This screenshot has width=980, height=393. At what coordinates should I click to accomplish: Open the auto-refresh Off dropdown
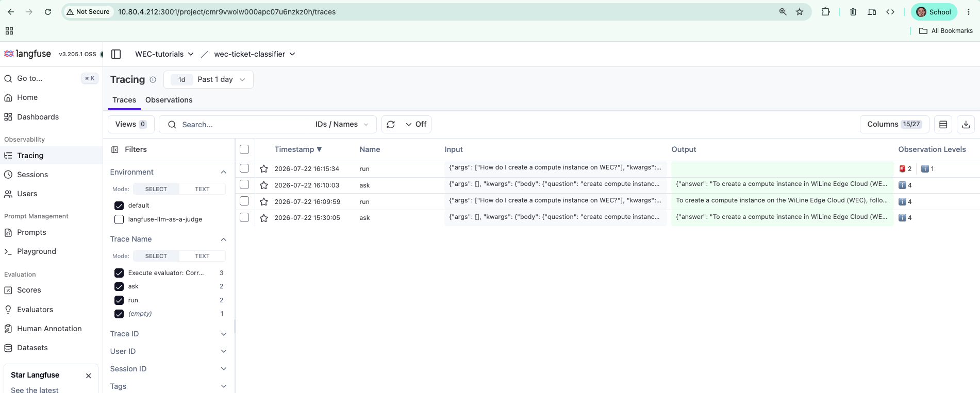pyautogui.click(x=416, y=124)
